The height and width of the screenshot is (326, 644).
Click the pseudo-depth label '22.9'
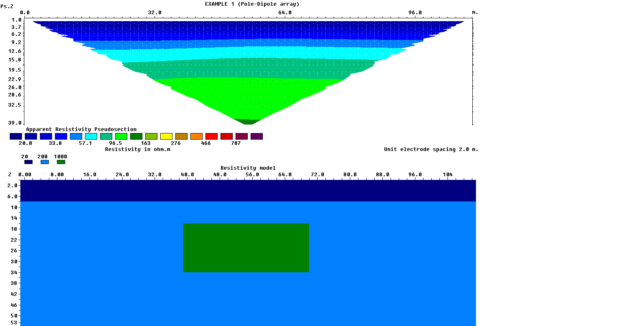(x=15, y=79)
